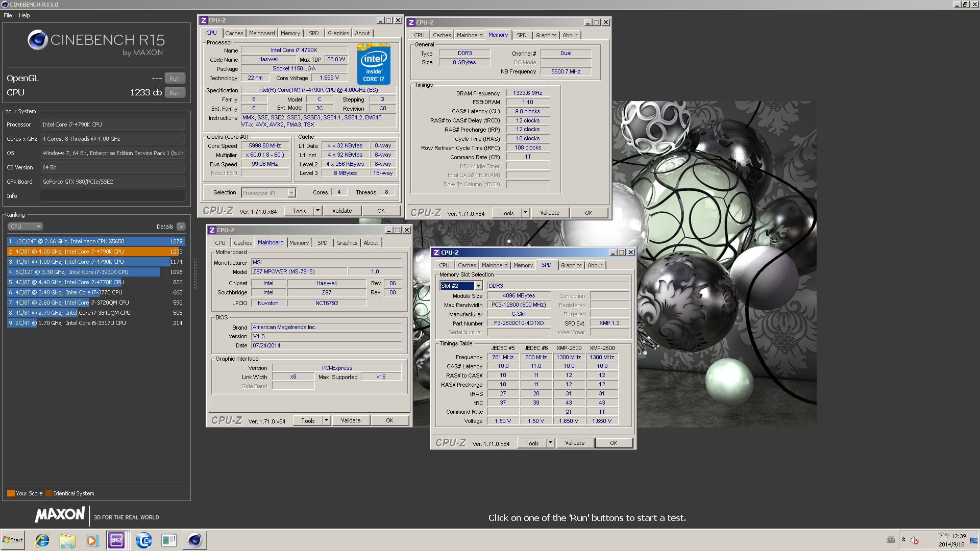This screenshot has width=980, height=551.
Task: Click the CPU-Z icon of the CPU window
Action: (204, 20)
